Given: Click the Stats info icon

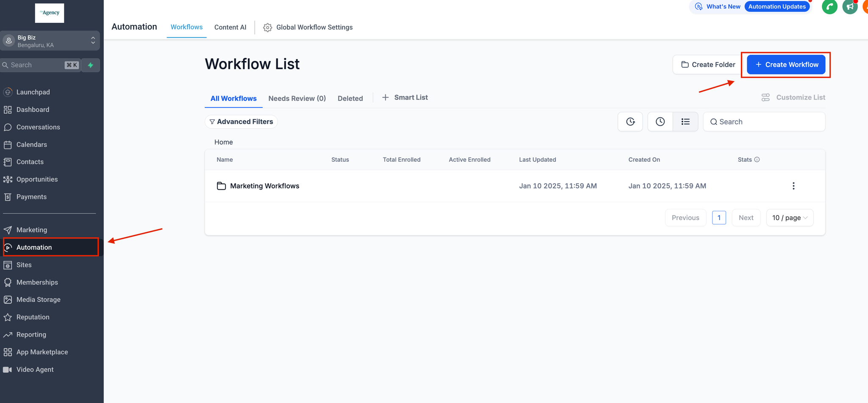Looking at the screenshot, I should pos(757,160).
